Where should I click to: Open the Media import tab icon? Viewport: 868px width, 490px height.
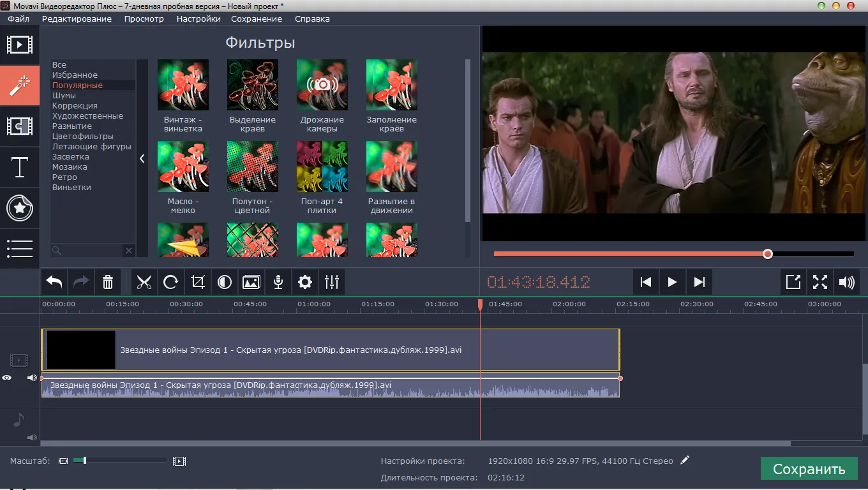pos(20,45)
